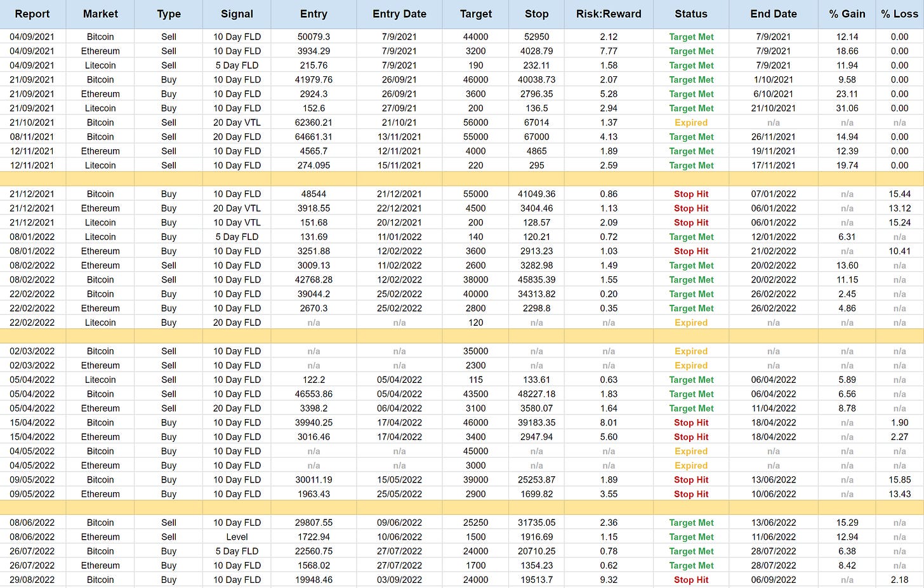Click loss value 10.41
The width and height of the screenshot is (924, 588).
[x=900, y=251]
